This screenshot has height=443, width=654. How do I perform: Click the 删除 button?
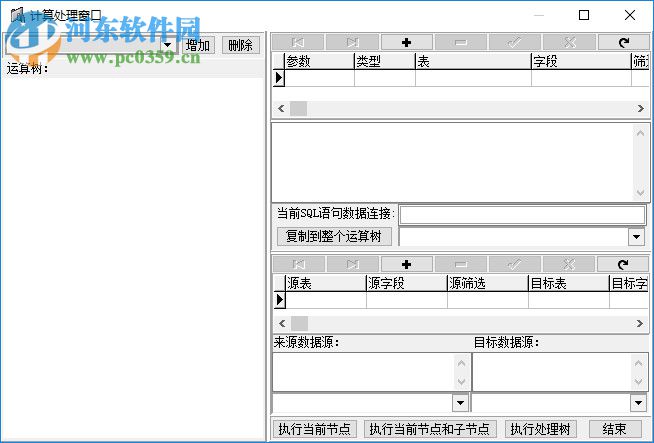pyautogui.click(x=241, y=45)
